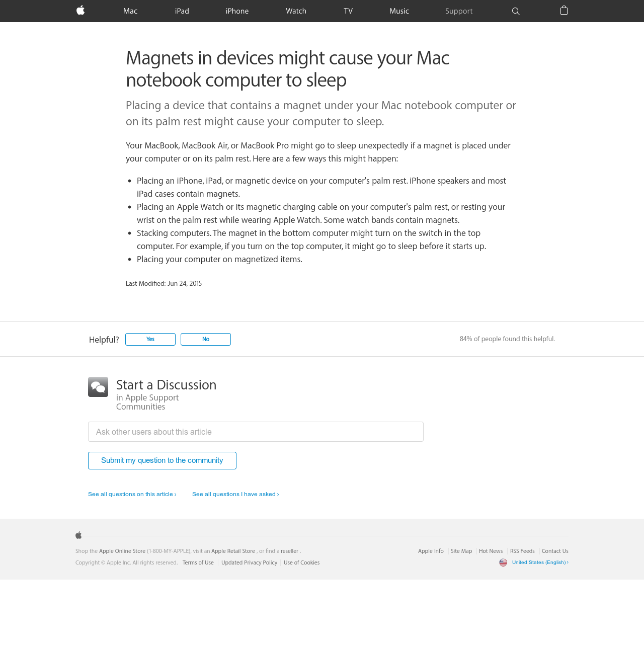Open the Site Map footer link
Viewport: 644px width, 645px height.
point(461,551)
